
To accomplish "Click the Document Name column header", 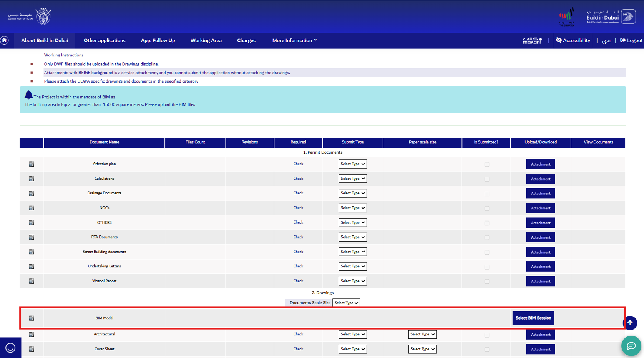I will (x=104, y=142).
